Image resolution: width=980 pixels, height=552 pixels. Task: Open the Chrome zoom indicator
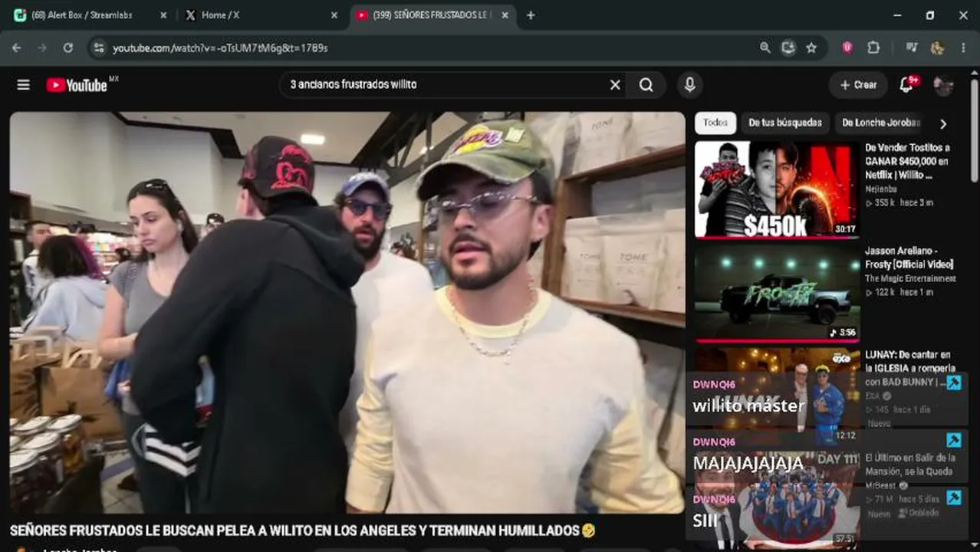click(x=765, y=48)
